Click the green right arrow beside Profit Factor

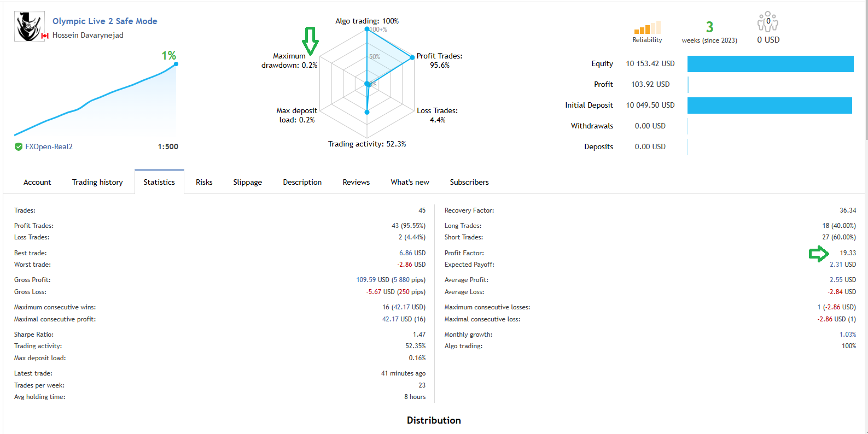tap(819, 254)
